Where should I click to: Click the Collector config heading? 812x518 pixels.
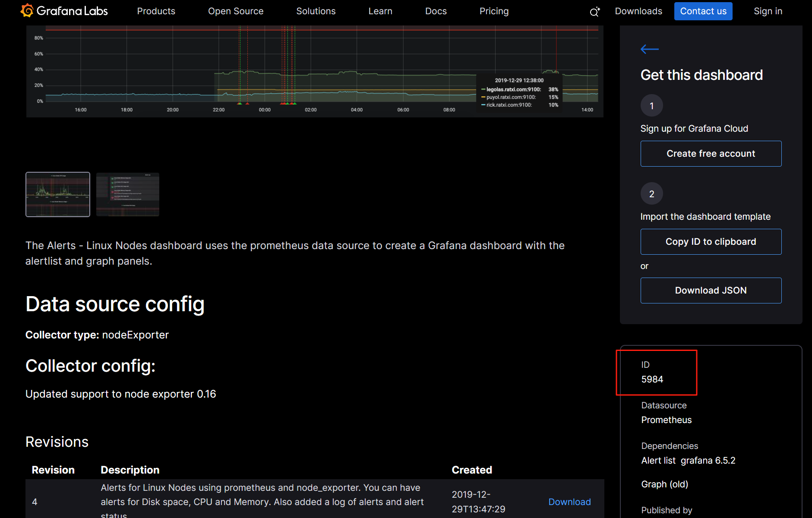point(90,366)
